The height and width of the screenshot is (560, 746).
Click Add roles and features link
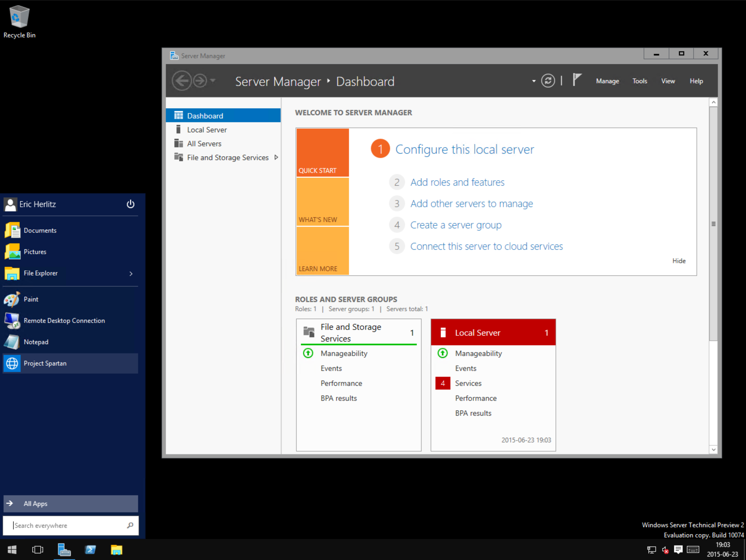(457, 182)
